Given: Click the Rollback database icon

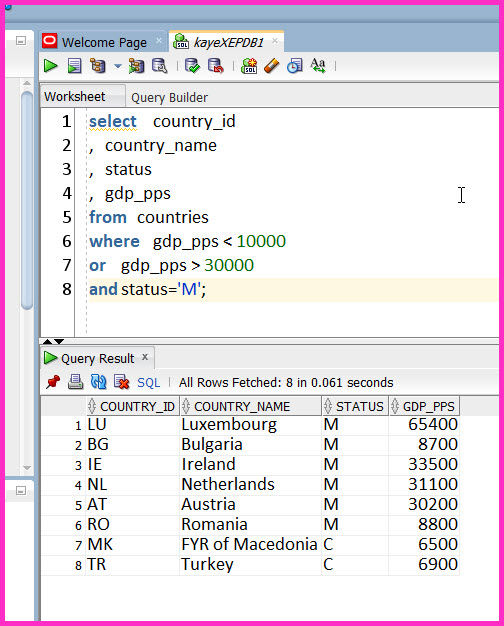Looking at the screenshot, I should [216, 66].
